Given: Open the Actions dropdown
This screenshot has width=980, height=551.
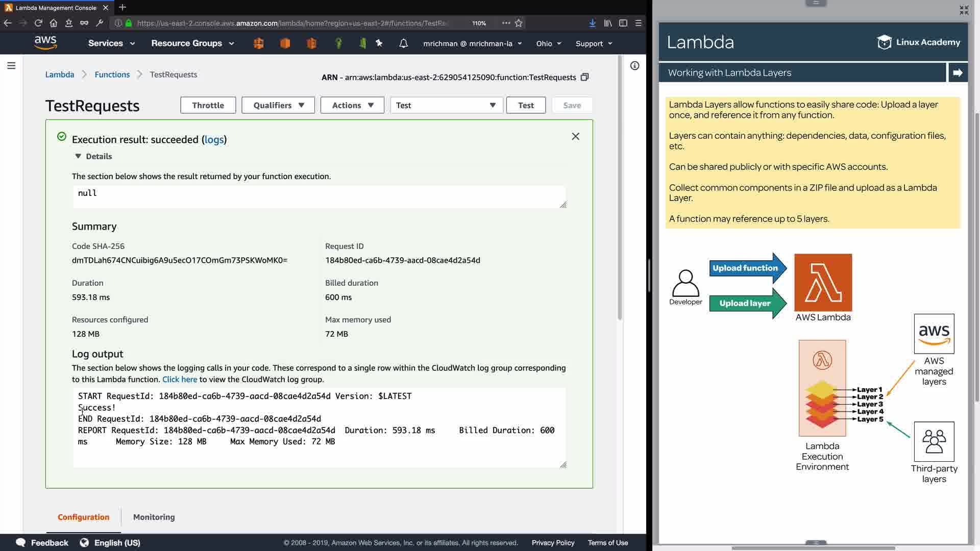Looking at the screenshot, I should tap(352, 105).
